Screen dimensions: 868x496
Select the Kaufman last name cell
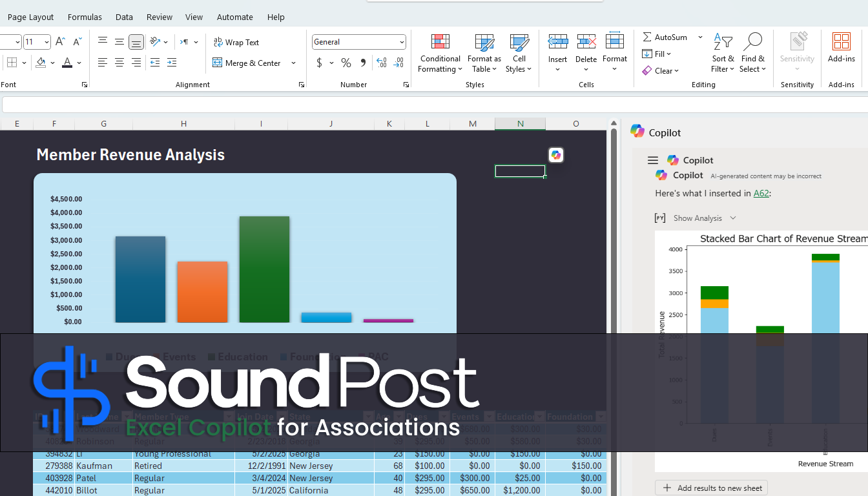pyautogui.click(x=103, y=466)
